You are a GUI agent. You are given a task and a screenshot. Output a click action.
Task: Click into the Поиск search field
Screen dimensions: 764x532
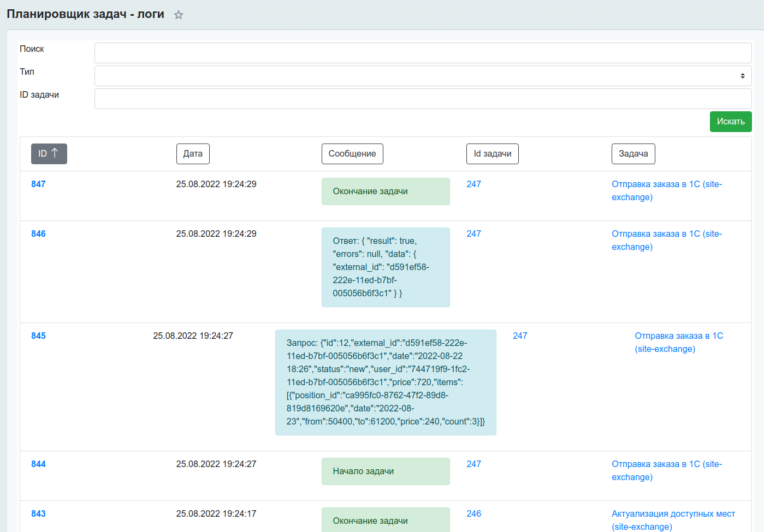pyautogui.click(x=423, y=53)
